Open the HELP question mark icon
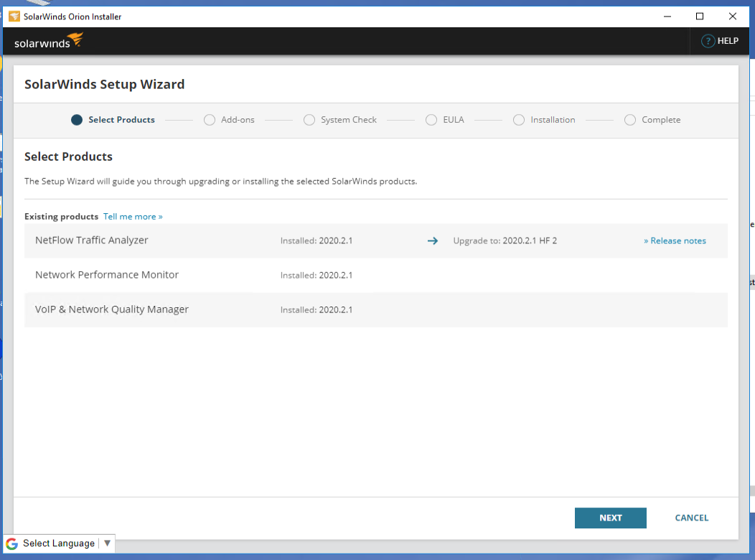Viewport: 755px width, 560px height. coord(708,41)
